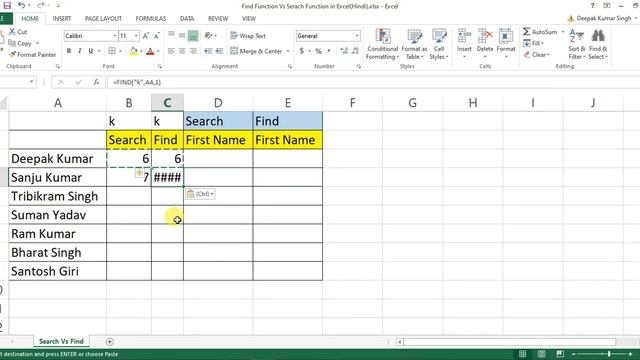Viewport: 640px width, 360px height.
Task: Switch to Normal view
Action: (x=522, y=354)
